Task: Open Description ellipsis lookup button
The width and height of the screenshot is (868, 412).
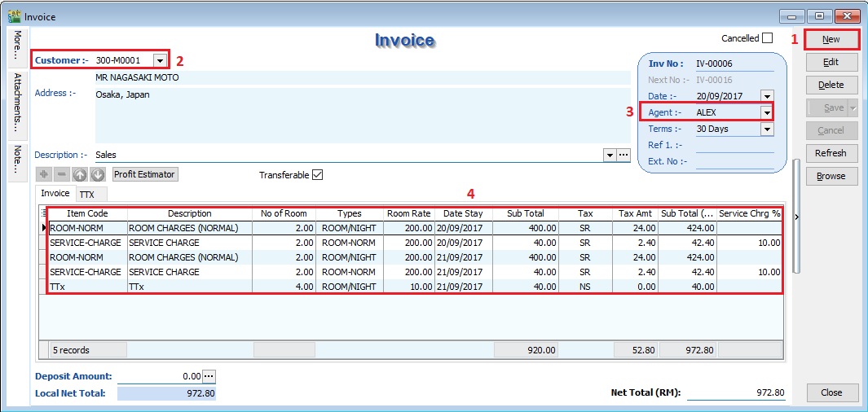Action: 623,155
